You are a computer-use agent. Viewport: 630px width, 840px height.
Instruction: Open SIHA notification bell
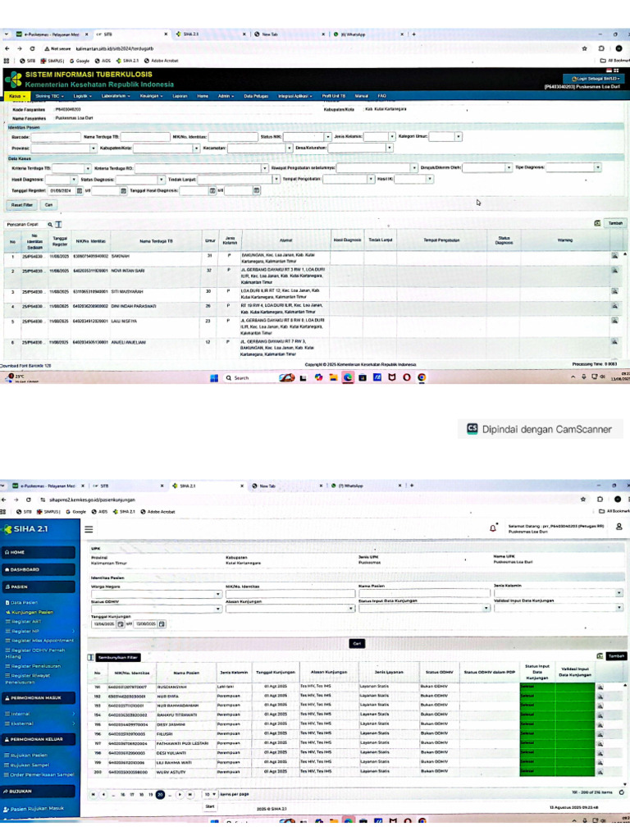[493, 528]
